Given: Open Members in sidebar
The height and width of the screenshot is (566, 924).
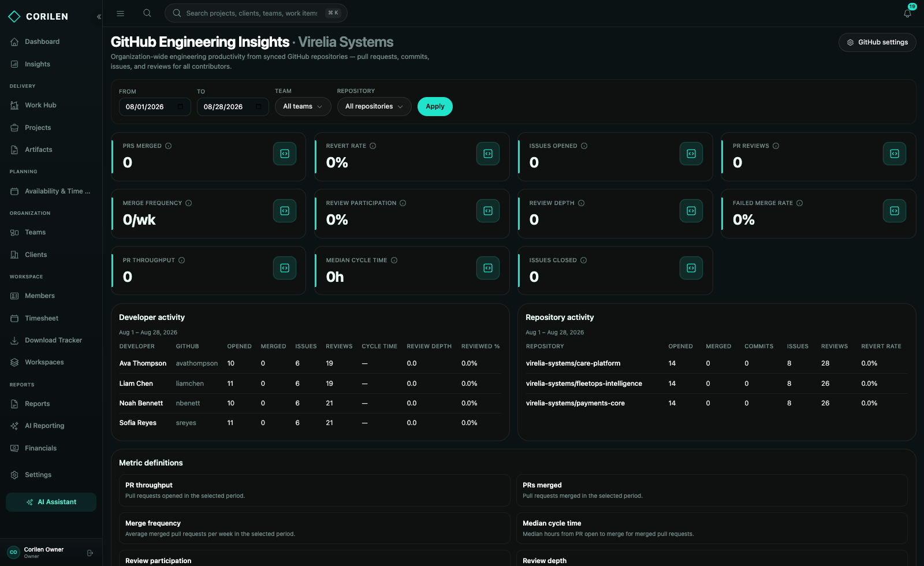Looking at the screenshot, I should coord(51,296).
